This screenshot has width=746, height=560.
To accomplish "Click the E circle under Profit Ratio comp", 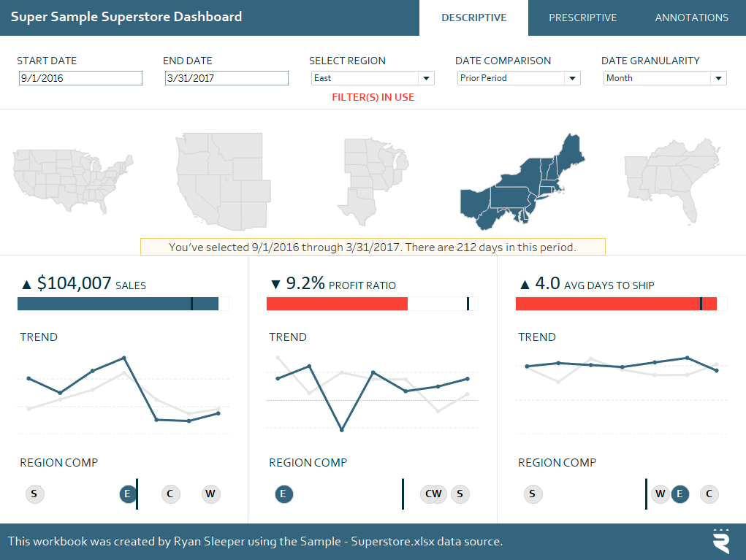I will point(283,494).
